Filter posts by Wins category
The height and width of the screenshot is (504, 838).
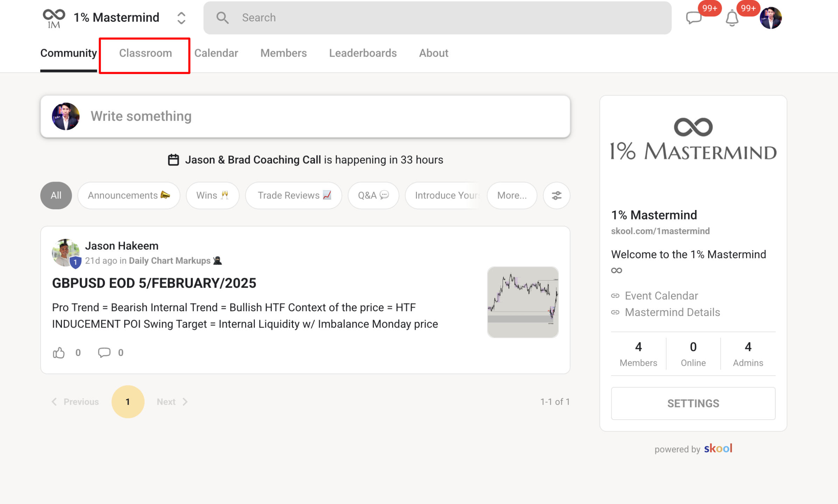[212, 196]
